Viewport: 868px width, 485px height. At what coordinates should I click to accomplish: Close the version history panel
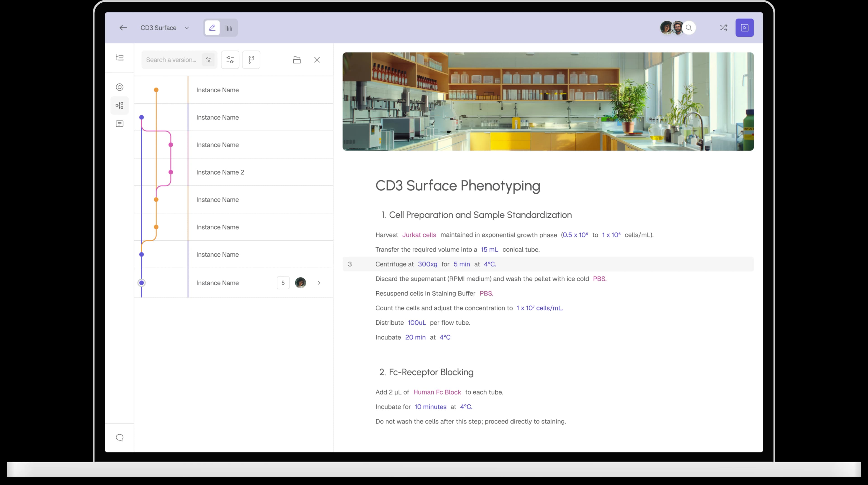(317, 60)
